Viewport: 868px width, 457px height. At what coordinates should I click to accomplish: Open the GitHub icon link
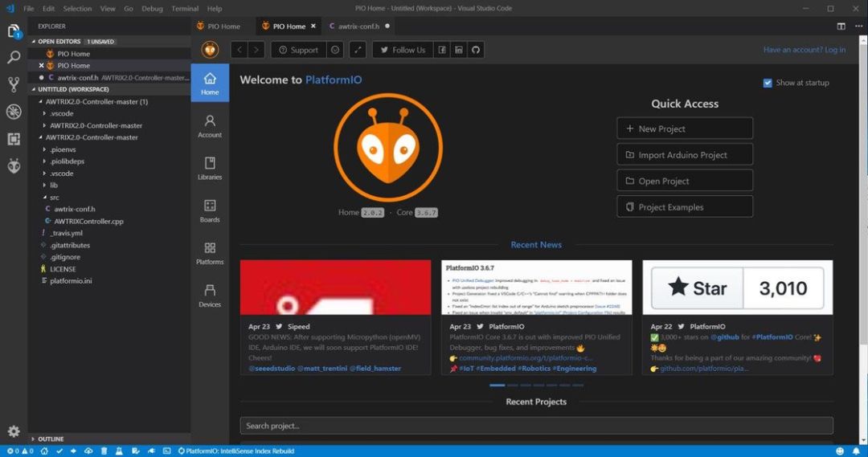476,50
